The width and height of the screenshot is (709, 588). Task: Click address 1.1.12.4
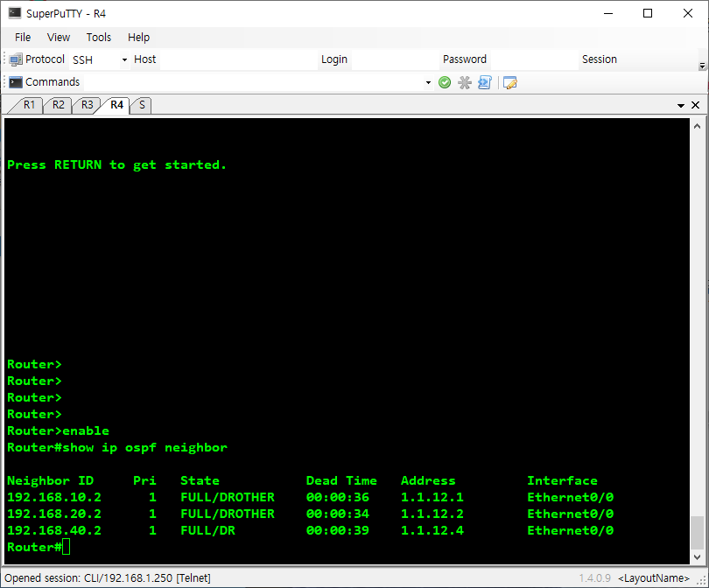point(432,530)
